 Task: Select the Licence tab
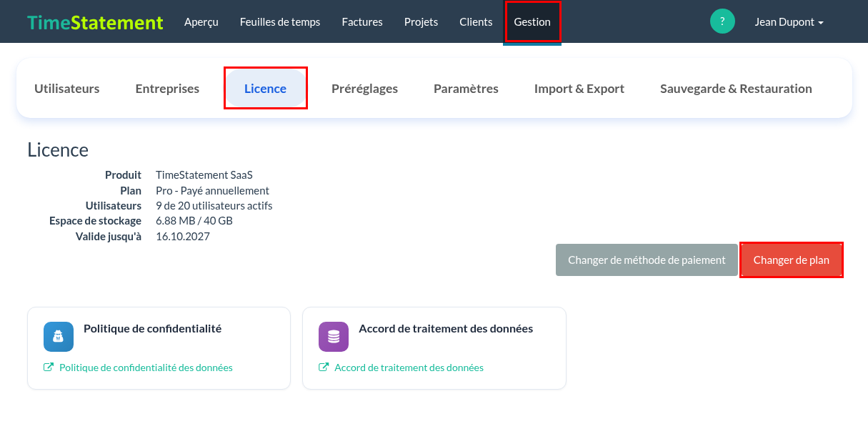266,89
